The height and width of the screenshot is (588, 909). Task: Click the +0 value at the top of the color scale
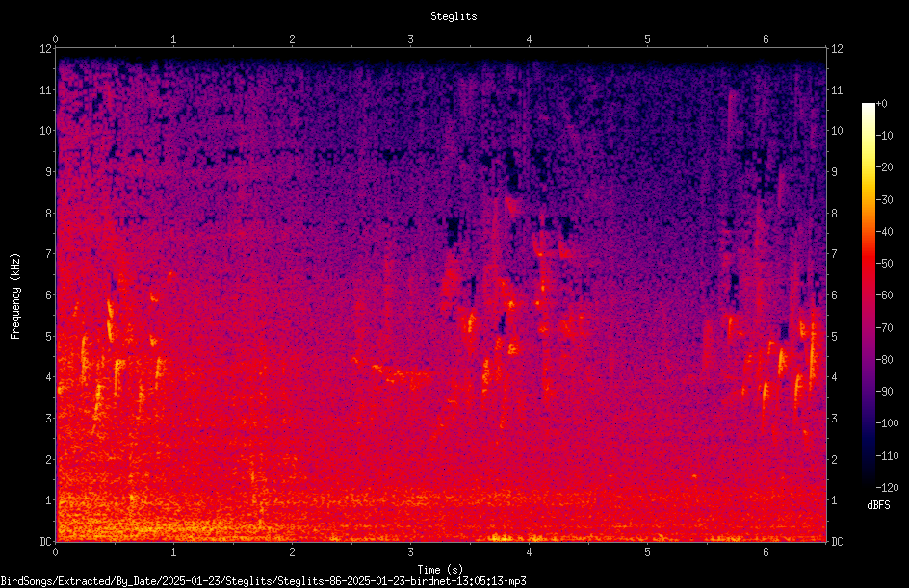coord(881,104)
